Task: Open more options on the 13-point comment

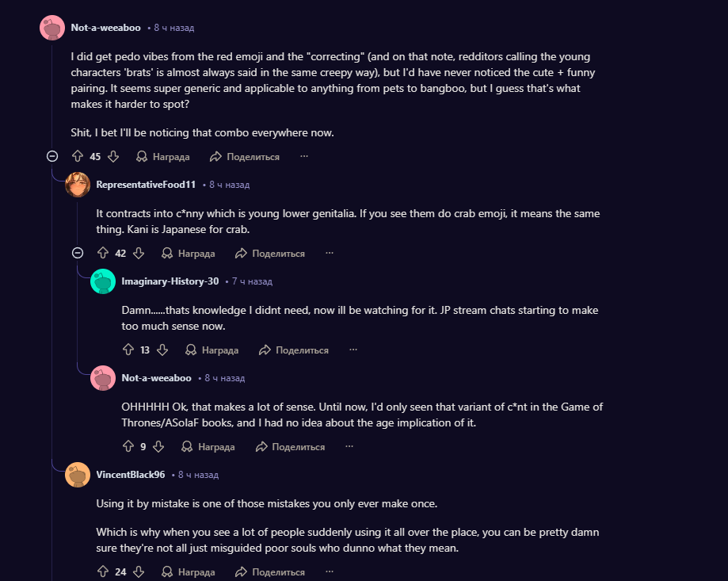Action: (x=353, y=350)
